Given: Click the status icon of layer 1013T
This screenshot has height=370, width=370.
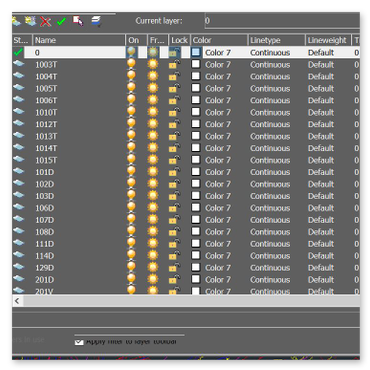Looking at the screenshot, I should tap(19, 135).
